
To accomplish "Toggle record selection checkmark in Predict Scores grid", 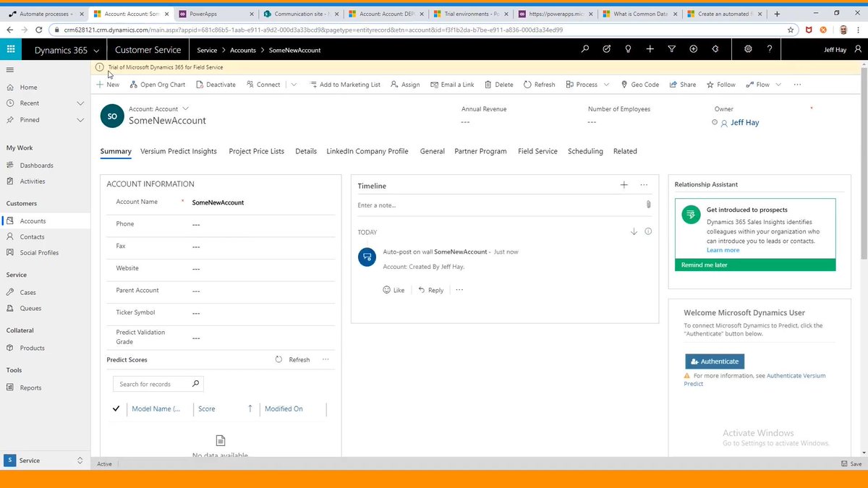I will point(116,408).
